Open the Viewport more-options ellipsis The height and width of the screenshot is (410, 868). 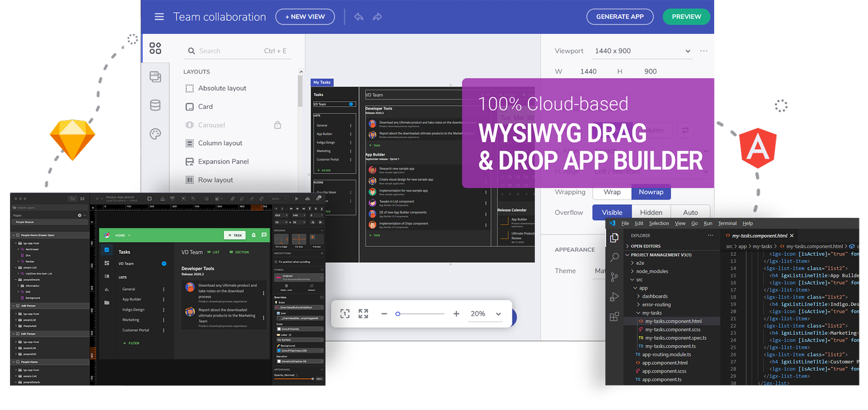(703, 51)
